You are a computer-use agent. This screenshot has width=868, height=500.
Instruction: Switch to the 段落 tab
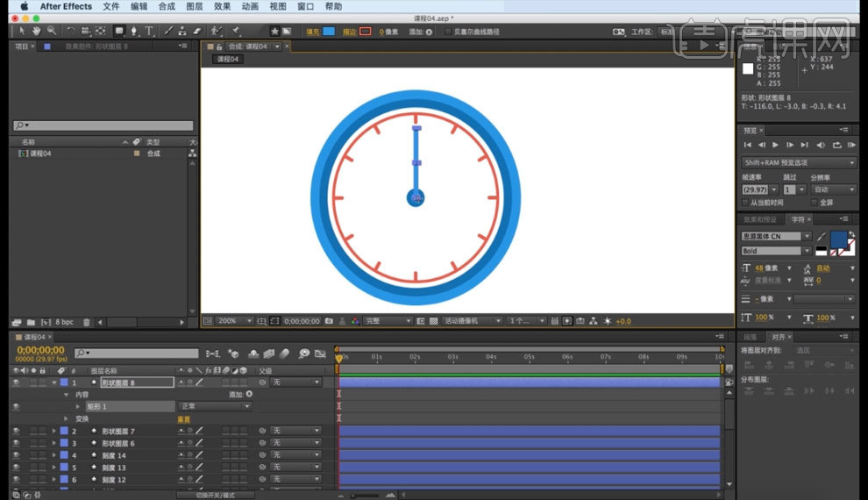(751, 337)
